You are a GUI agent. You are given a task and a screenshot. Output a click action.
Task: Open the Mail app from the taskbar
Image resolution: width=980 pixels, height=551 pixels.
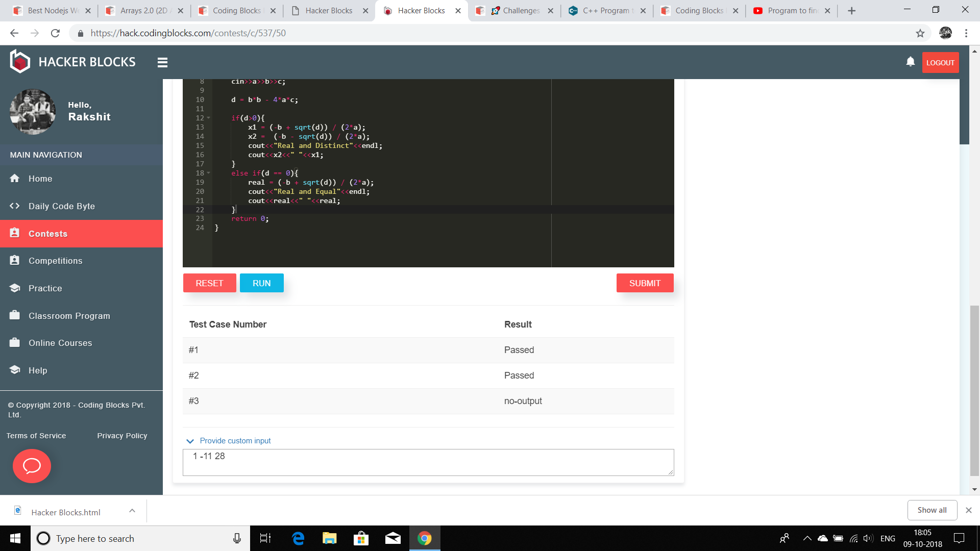pos(393,538)
